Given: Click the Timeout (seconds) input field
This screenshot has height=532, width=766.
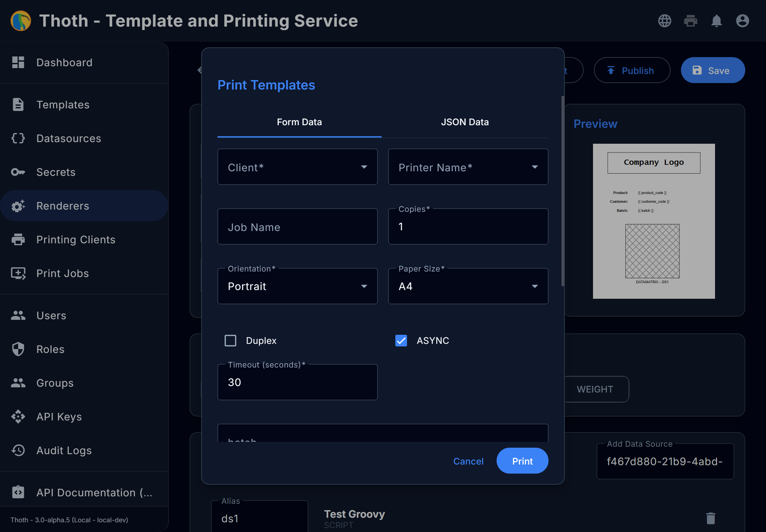Looking at the screenshot, I should pyautogui.click(x=297, y=382).
